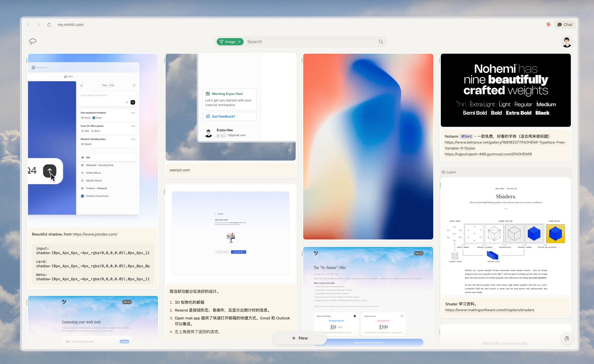
Task: Open the Gumroad NOHEMI9 link
Action: tap(488, 154)
